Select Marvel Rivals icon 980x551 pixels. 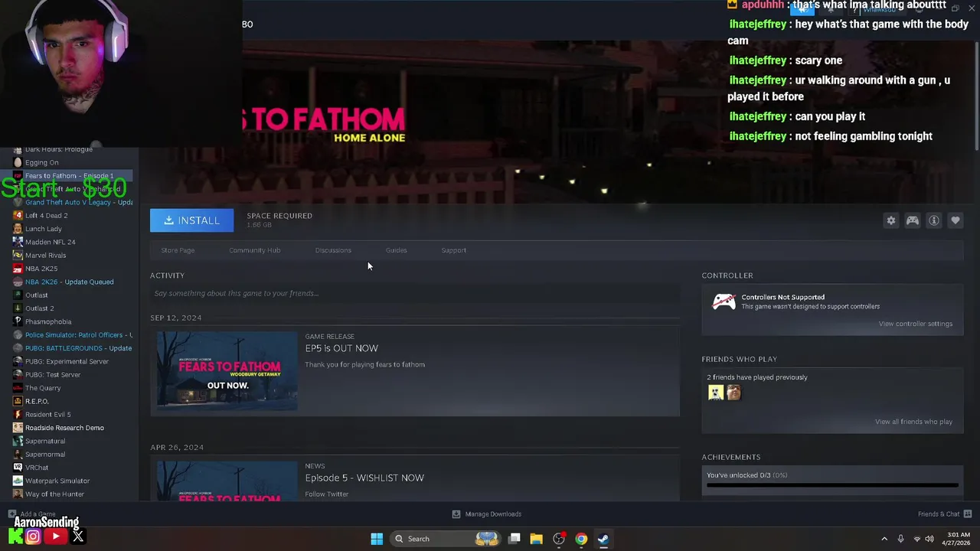(x=18, y=256)
